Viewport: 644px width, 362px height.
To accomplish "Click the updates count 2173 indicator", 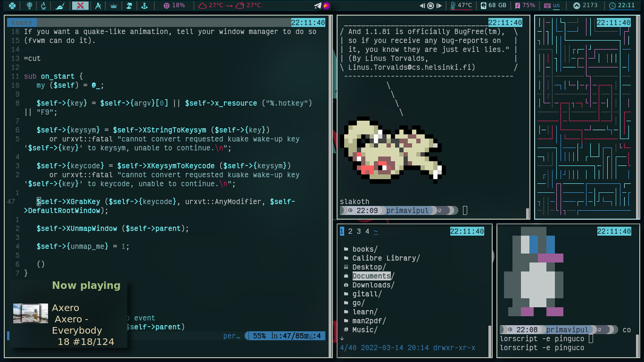I will pos(586,6).
